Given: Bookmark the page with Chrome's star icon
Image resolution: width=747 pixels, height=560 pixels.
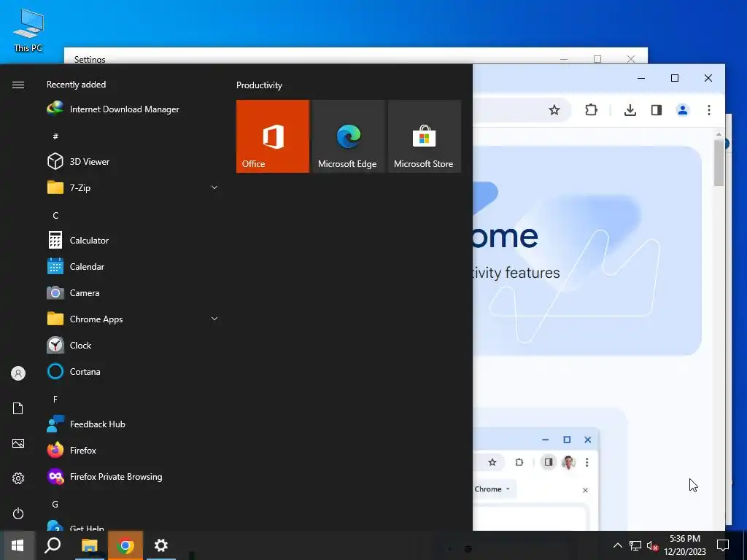Looking at the screenshot, I should coord(554,111).
